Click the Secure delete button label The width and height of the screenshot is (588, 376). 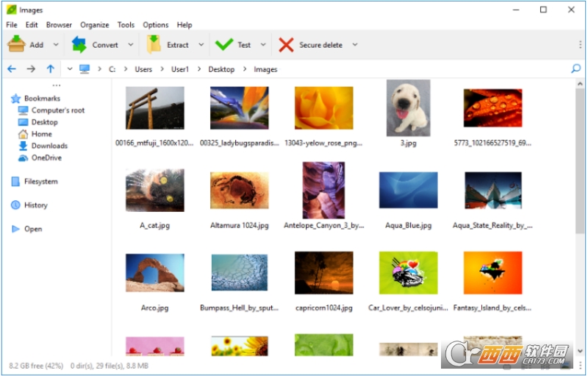(320, 45)
